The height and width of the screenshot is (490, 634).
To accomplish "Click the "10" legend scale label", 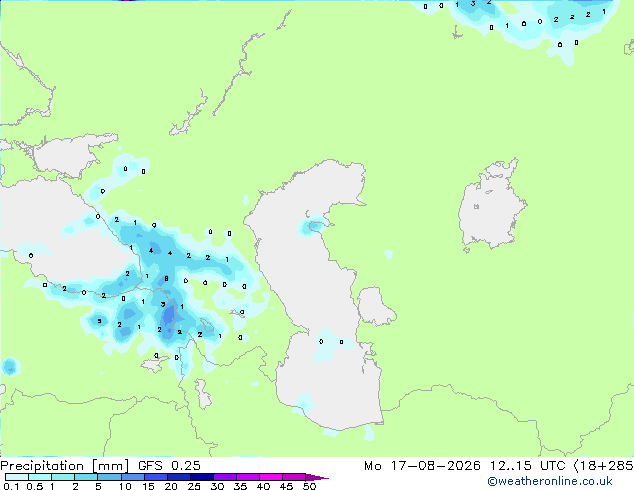I will click(x=125, y=486).
